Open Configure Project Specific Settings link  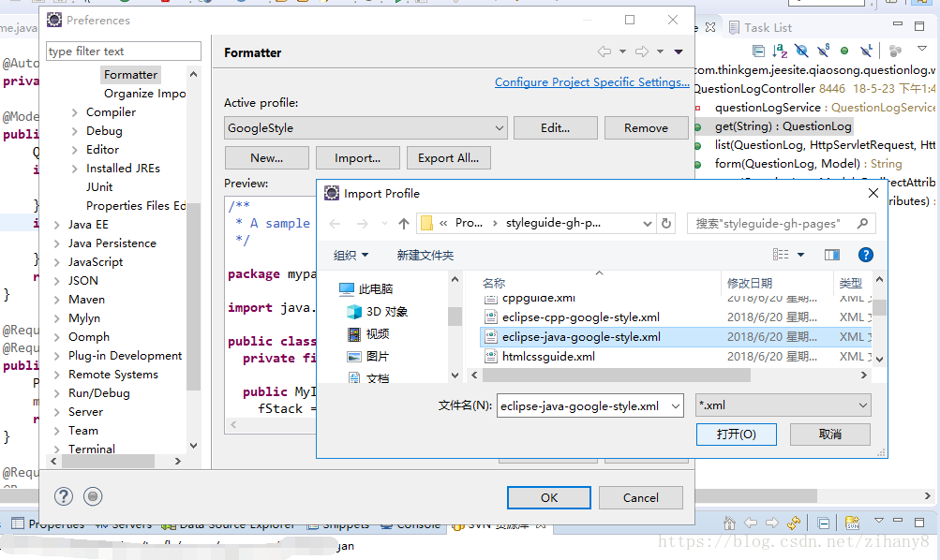(x=591, y=82)
